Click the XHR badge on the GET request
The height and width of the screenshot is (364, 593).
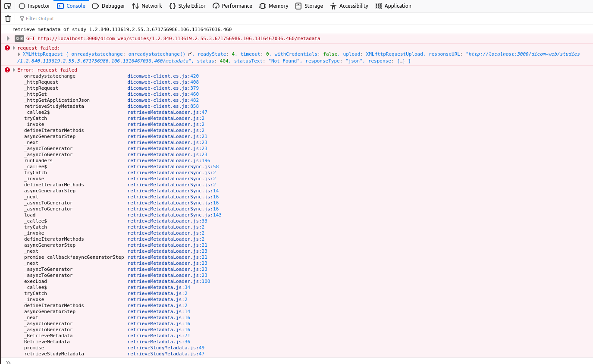coord(19,38)
